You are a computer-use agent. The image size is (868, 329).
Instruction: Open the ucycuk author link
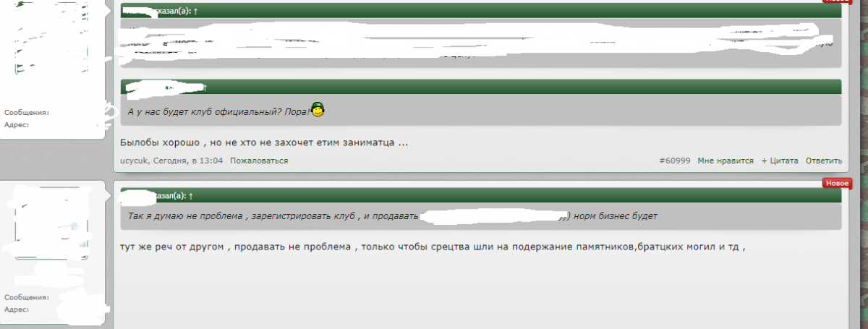click(x=134, y=161)
